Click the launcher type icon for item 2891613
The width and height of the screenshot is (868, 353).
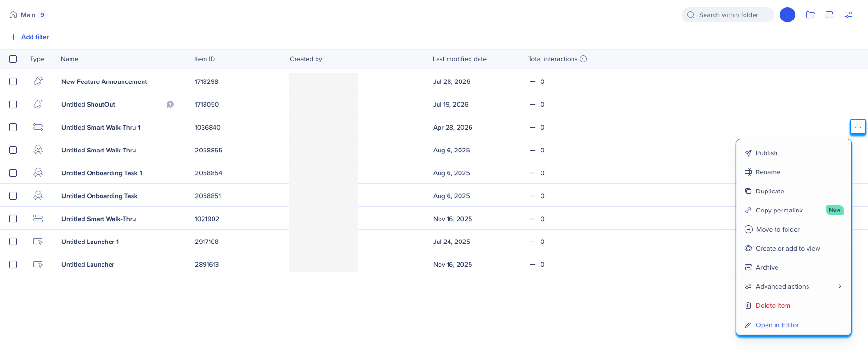(38, 264)
